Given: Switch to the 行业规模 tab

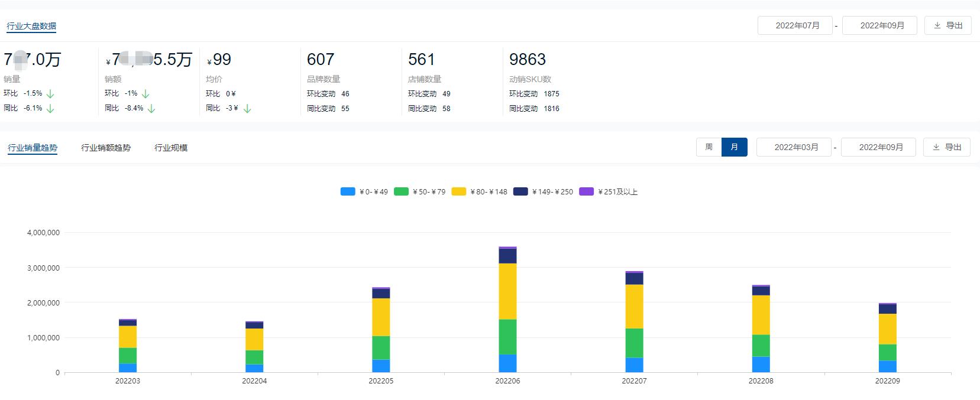Looking at the screenshot, I should (171, 148).
